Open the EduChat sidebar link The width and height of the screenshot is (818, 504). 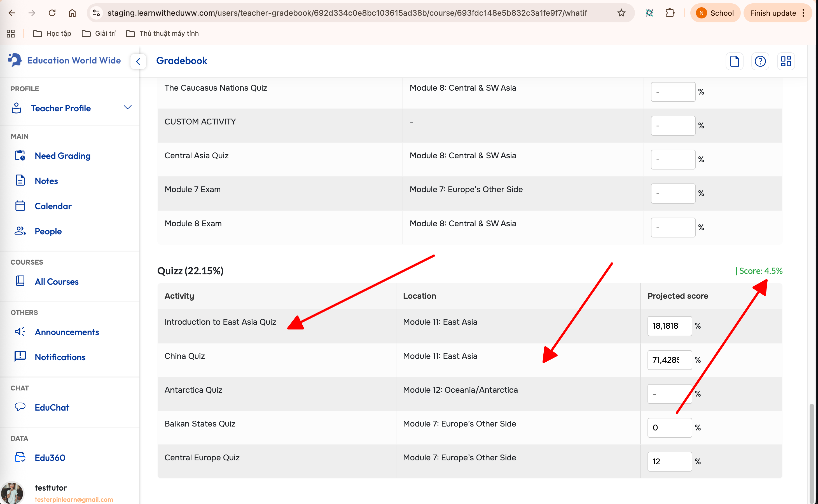click(x=52, y=407)
